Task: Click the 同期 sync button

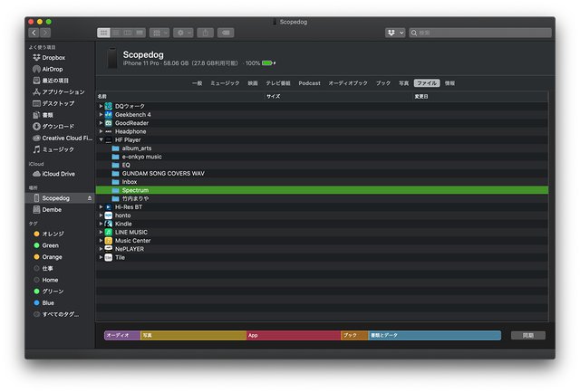Action: 527,335
